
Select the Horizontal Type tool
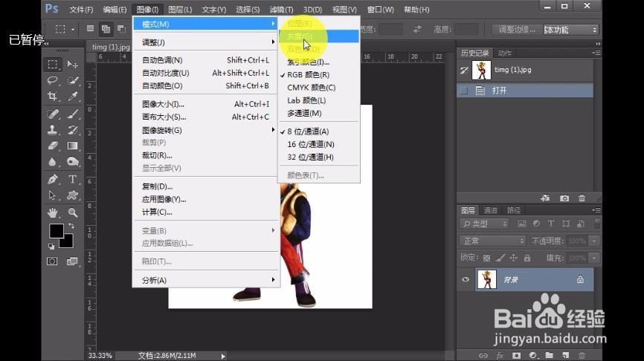[73, 179]
